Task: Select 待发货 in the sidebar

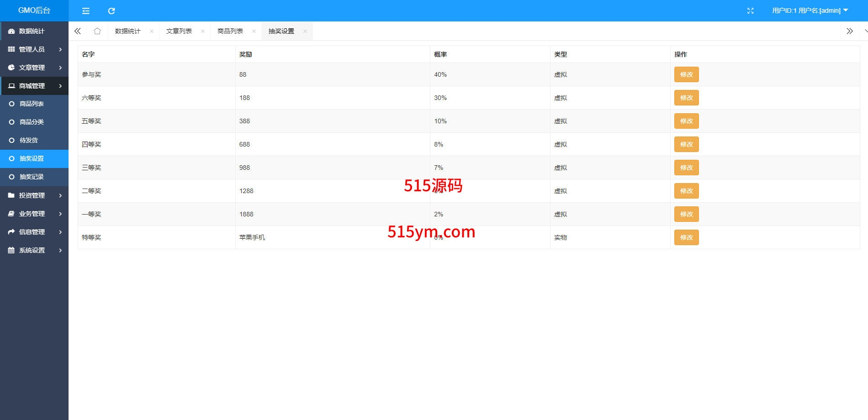Action: coord(29,140)
